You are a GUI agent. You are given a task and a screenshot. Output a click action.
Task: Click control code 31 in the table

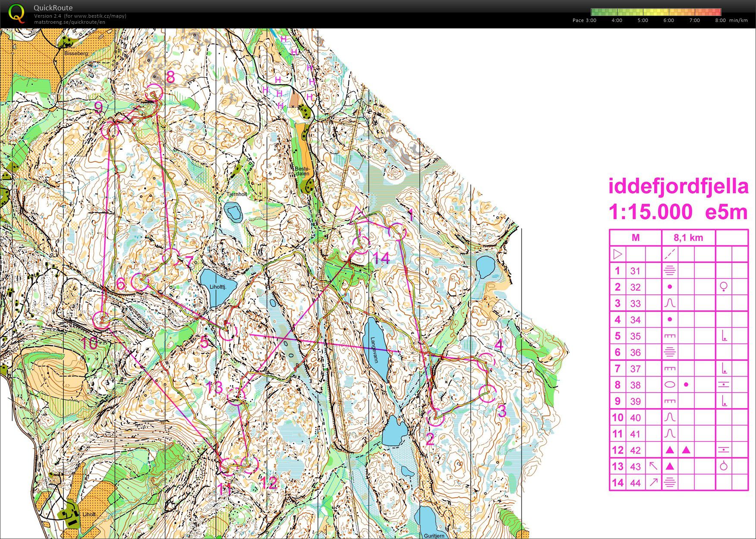[x=635, y=271]
